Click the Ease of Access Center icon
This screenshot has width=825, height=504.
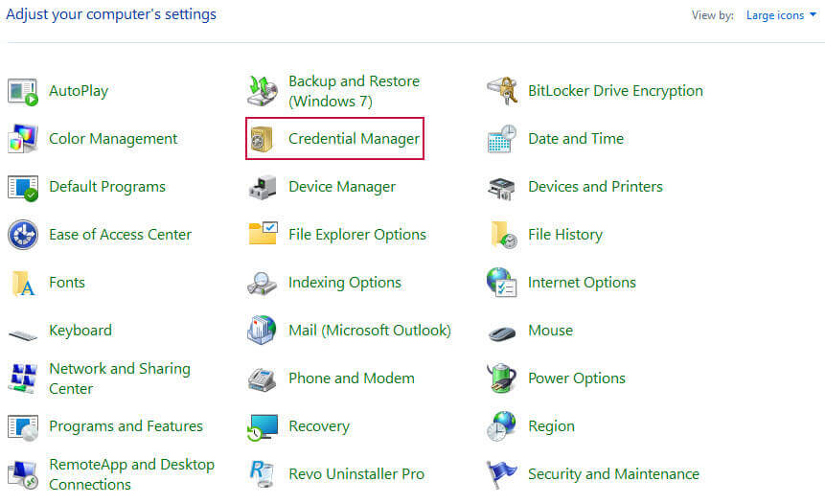pyautogui.click(x=23, y=235)
